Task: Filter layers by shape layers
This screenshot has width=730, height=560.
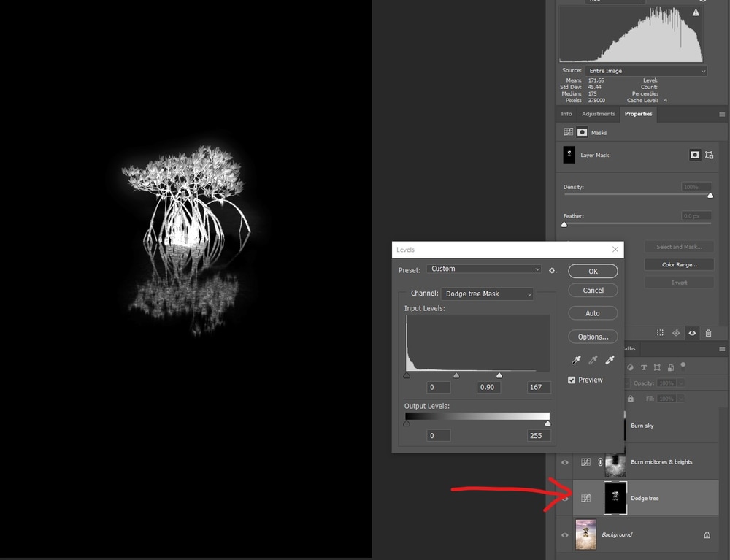Action: pyautogui.click(x=657, y=367)
